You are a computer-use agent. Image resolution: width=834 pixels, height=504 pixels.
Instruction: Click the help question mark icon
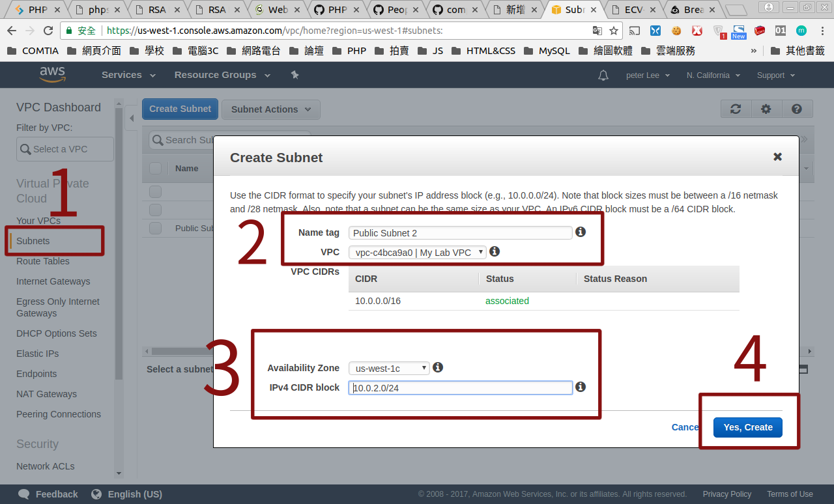pyautogui.click(x=796, y=109)
